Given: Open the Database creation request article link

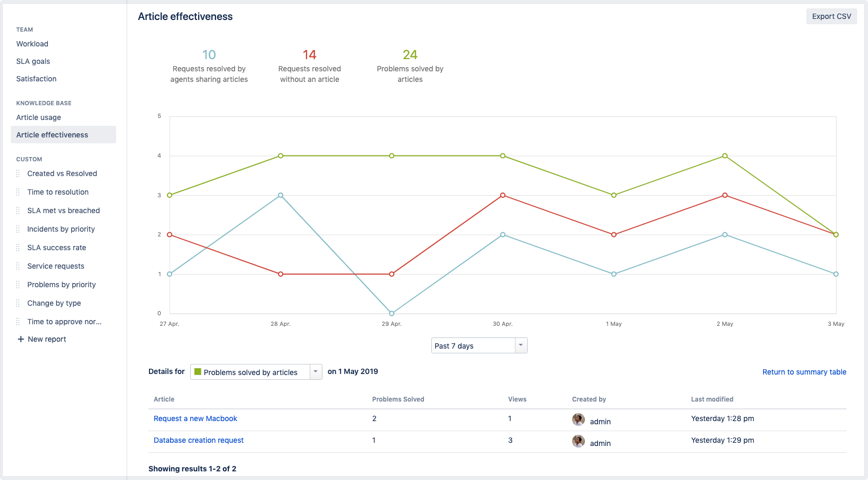Looking at the screenshot, I should coord(198,440).
